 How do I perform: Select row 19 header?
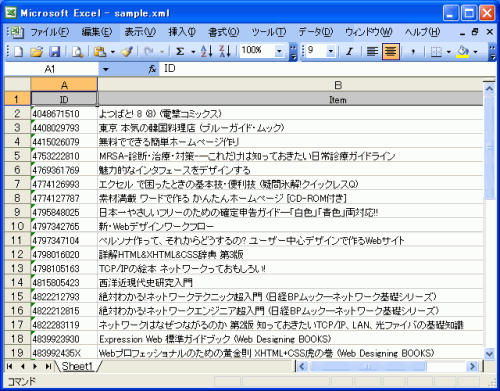click(x=17, y=352)
